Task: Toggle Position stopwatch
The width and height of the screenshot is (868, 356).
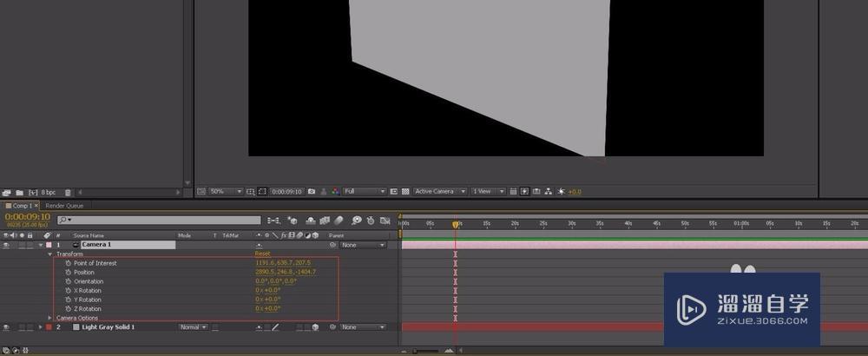Action: (x=68, y=273)
